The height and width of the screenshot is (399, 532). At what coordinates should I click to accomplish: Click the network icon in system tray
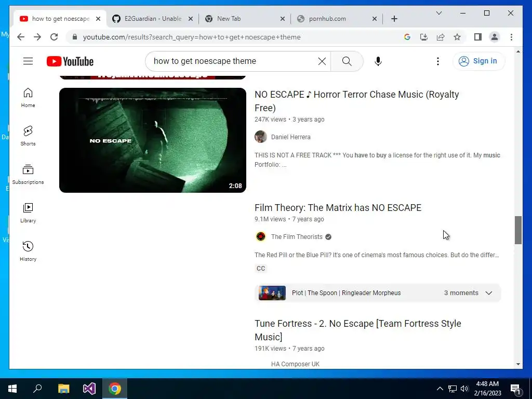point(453,389)
